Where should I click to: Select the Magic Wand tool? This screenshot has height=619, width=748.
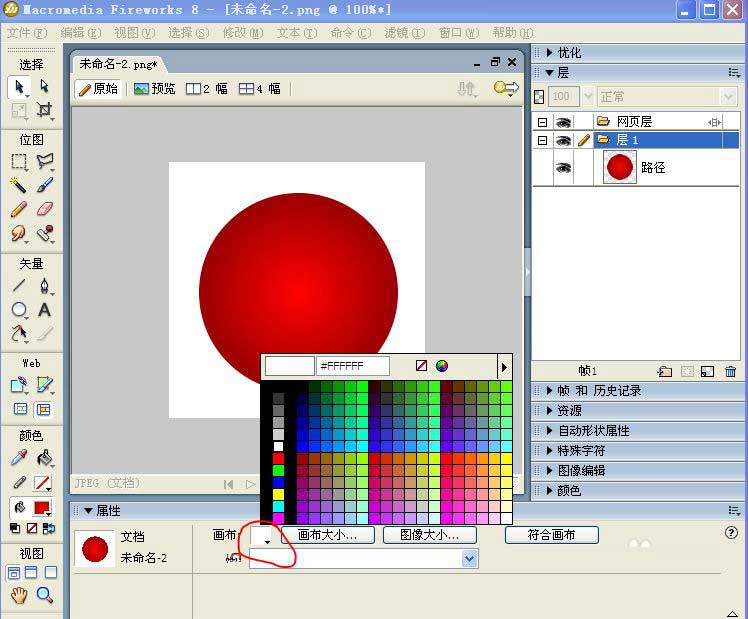coord(19,185)
